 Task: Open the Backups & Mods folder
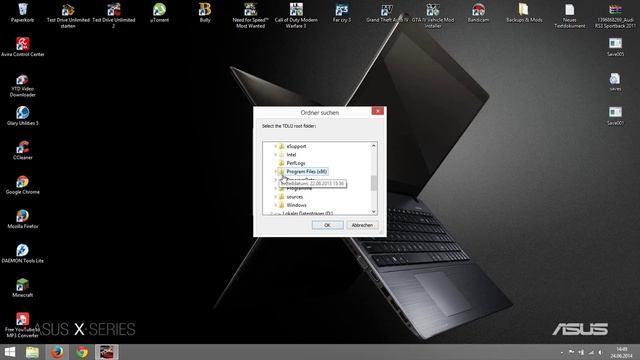pyautogui.click(x=524, y=12)
